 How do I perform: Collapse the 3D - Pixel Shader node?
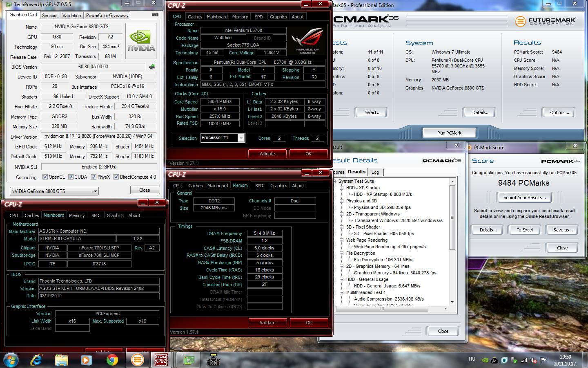pyautogui.click(x=342, y=227)
